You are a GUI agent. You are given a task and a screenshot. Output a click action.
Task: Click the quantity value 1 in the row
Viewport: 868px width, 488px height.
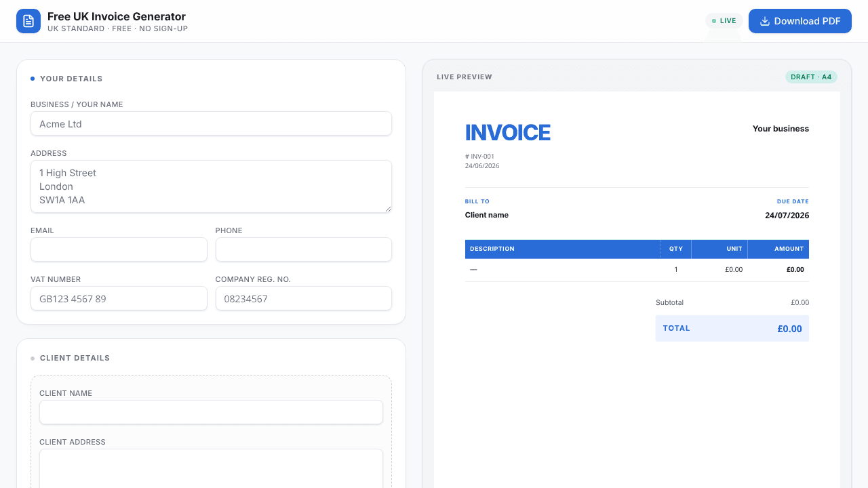[x=676, y=270]
